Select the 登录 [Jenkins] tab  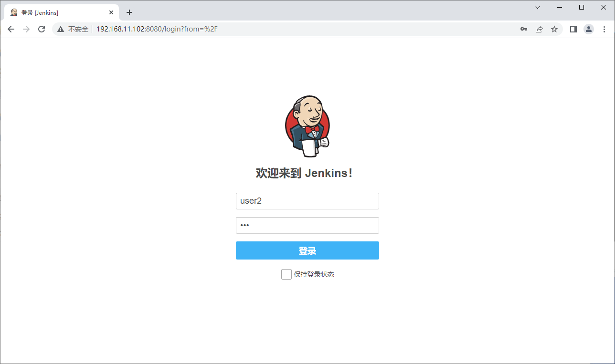click(62, 12)
